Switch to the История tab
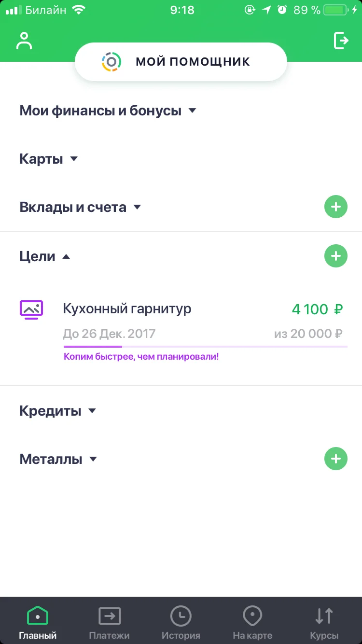This screenshot has height=644, width=362. (181, 622)
